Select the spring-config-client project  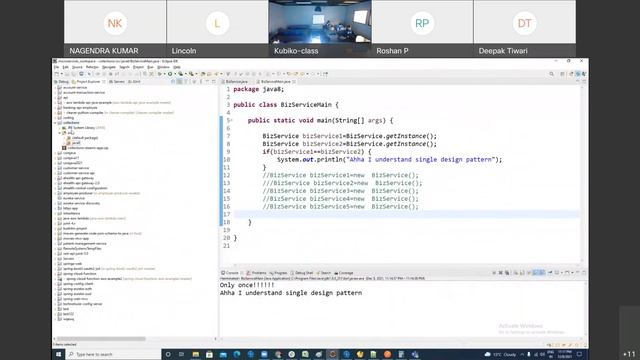[78, 284]
